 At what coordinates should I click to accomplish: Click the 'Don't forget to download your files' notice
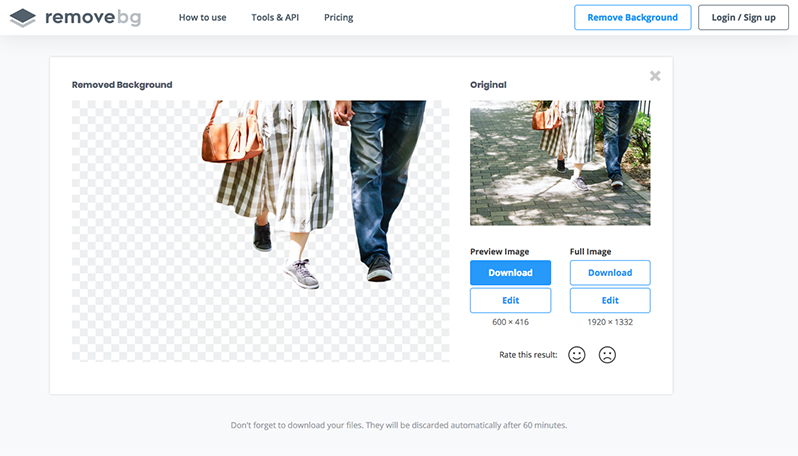[x=399, y=425]
